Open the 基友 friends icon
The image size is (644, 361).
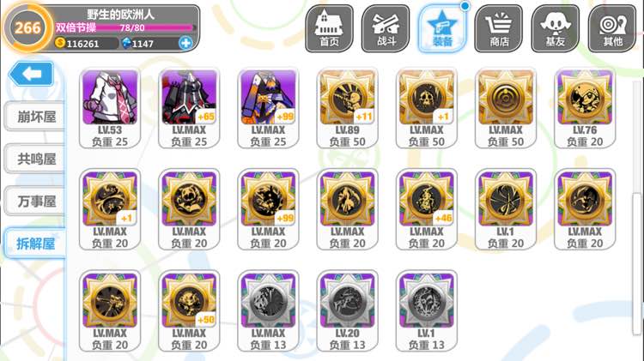point(556,28)
